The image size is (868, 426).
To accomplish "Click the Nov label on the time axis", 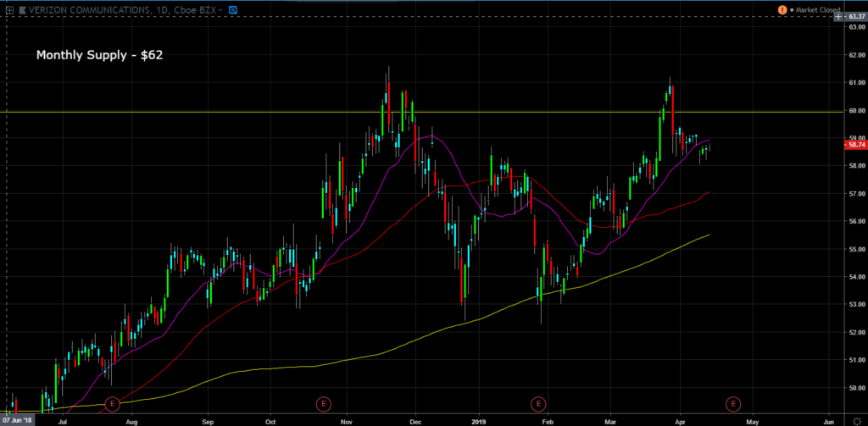I will [347, 420].
